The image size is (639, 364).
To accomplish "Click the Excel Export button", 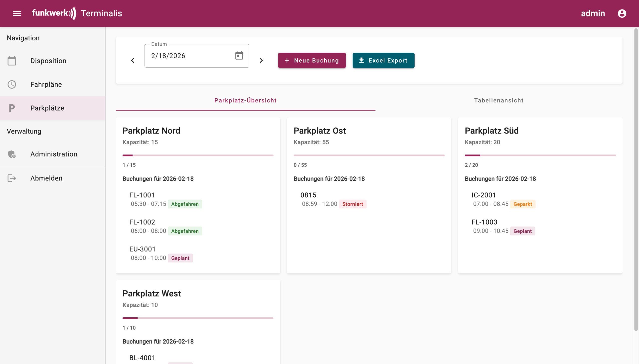I will coord(383,60).
